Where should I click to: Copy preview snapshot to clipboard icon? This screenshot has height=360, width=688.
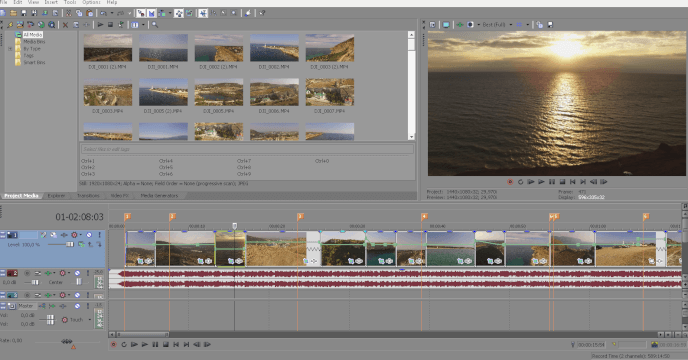(540, 25)
